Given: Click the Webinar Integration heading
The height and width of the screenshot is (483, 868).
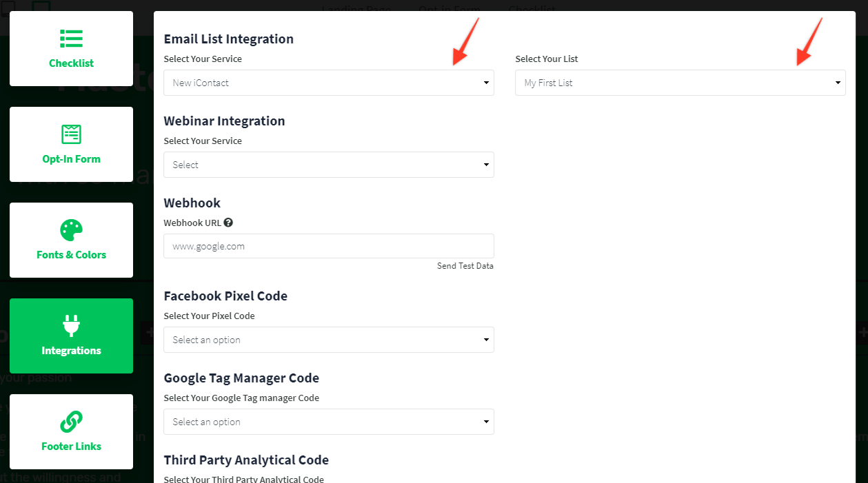Looking at the screenshot, I should point(224,121).
